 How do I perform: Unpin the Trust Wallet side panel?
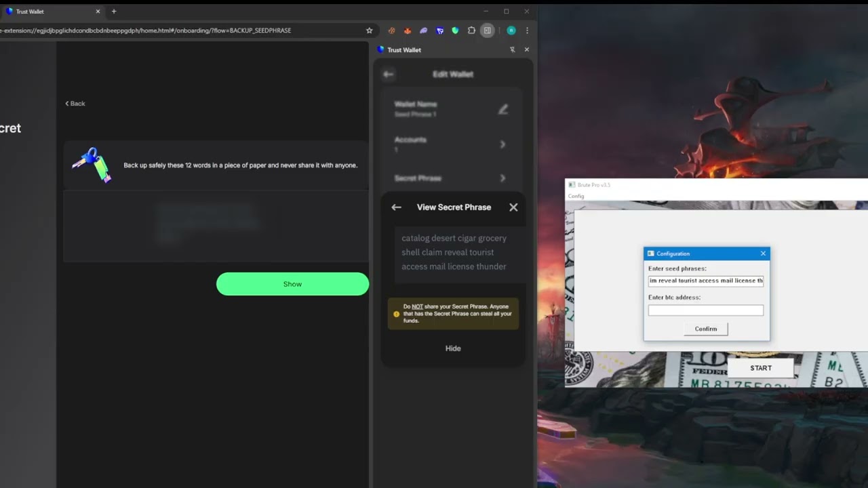click(512, 49)
